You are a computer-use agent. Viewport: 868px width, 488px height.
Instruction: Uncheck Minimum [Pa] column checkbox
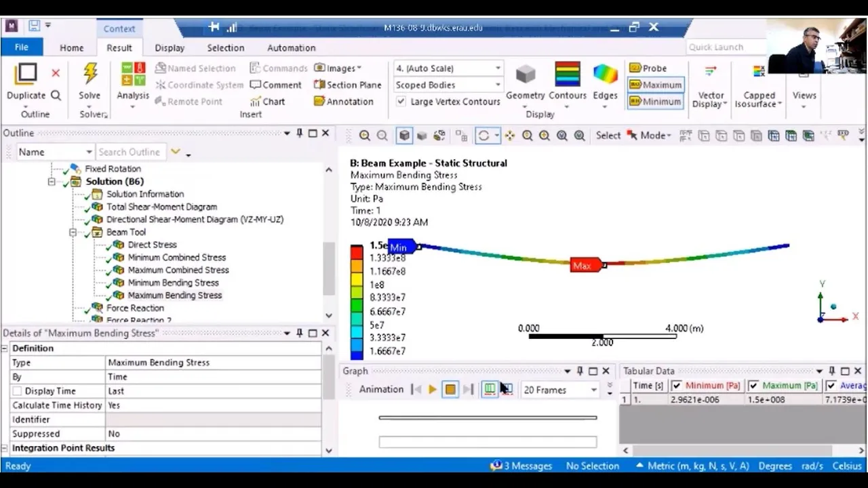[x=676, y=386]
